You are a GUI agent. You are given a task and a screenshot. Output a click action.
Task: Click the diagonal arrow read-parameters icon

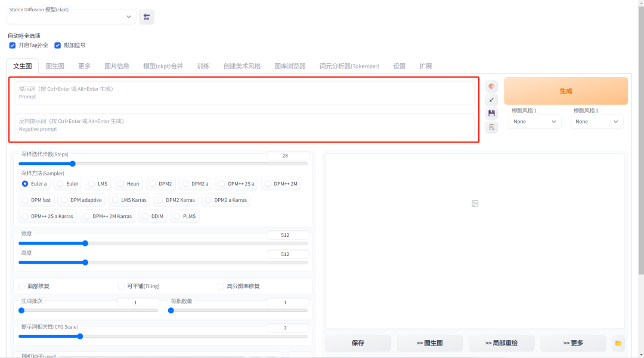coord(491,100)
